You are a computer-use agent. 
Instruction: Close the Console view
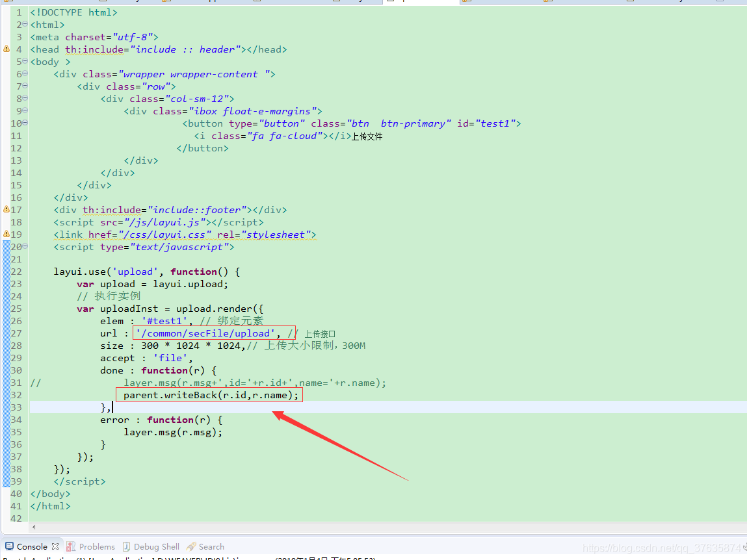pos(54,546)
